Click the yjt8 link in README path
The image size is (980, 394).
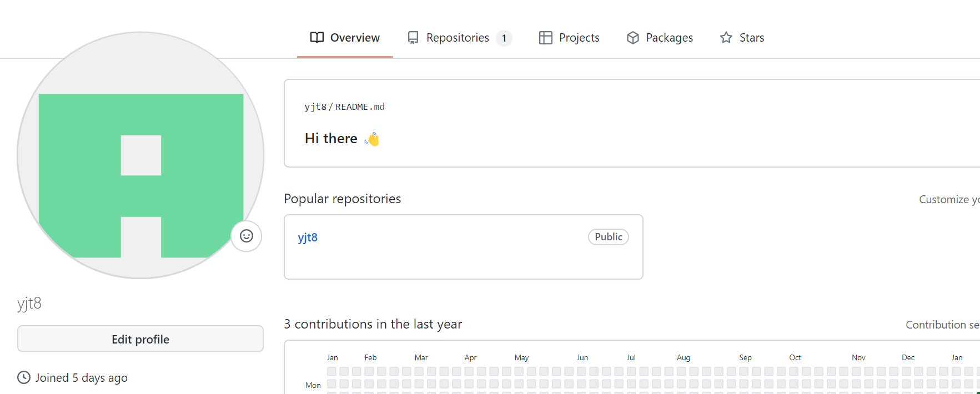coord(315,107)
